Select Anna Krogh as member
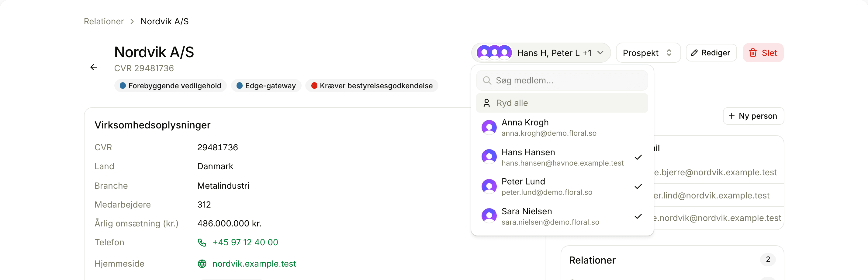This screenshot has height=280, width=868. point(562,128)
